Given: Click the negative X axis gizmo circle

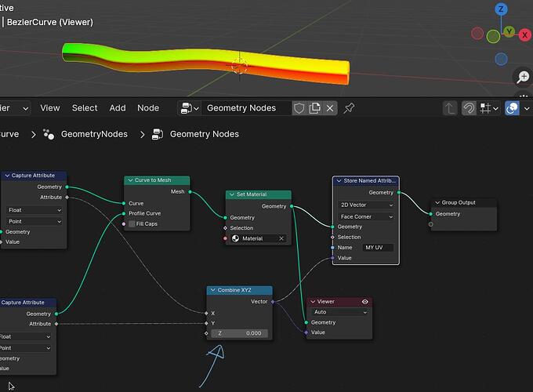Looking at the screenshot, I should point(477,33).
